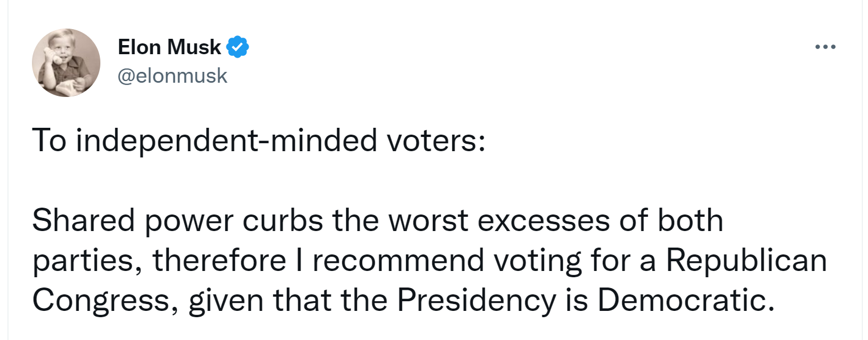Open Elon Musk's profile picture

[x=66, y=62]
